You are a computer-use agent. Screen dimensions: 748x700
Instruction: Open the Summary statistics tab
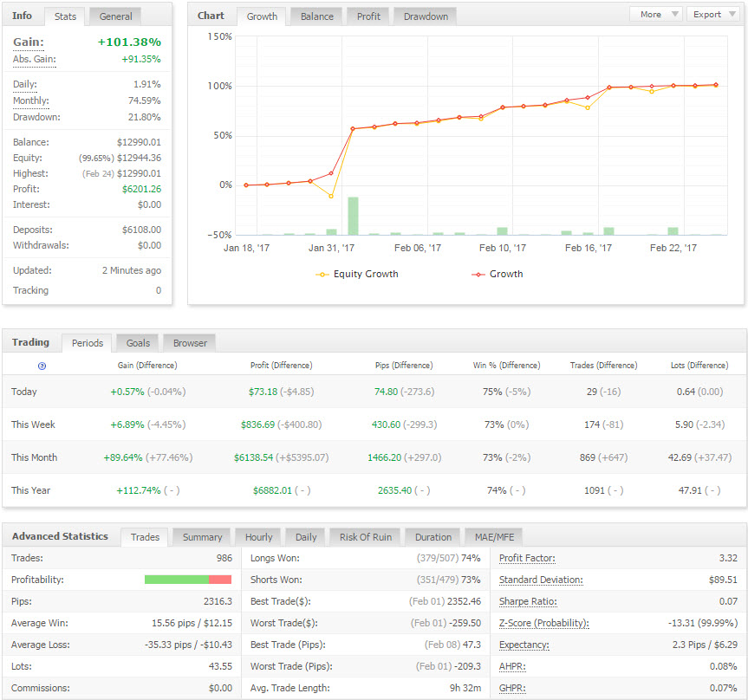coord(202,537)
